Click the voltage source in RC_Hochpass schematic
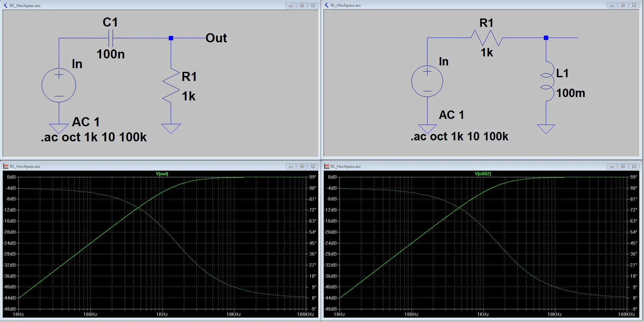The width and height of the screenshot is (644, 322). pos(59,85)
